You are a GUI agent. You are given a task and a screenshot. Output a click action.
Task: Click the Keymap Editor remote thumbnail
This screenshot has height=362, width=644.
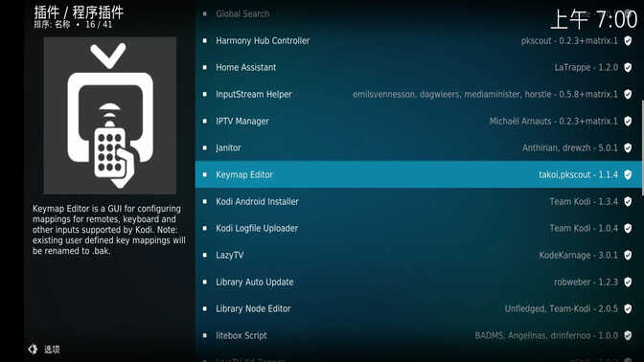(x=110, y=116)
